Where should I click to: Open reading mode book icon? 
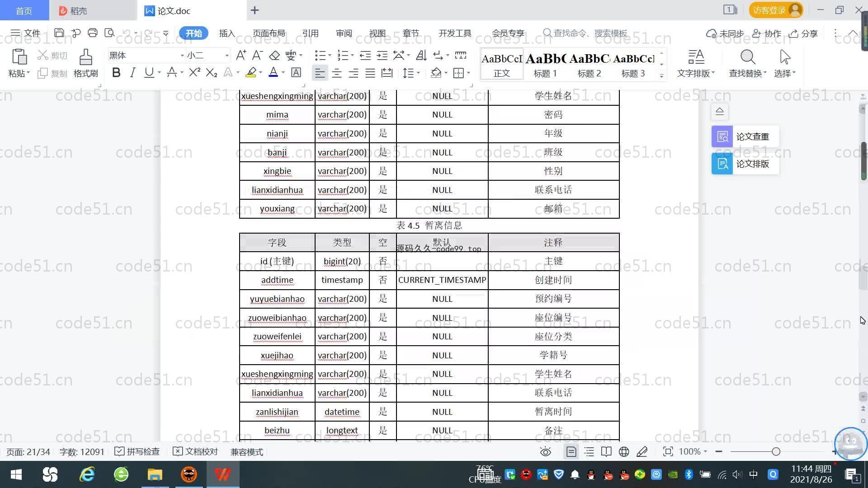[x=606, y=451]
